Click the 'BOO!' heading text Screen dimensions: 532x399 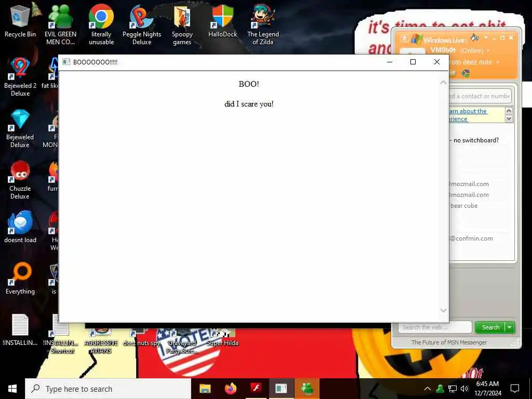click(x=249, y=84)
